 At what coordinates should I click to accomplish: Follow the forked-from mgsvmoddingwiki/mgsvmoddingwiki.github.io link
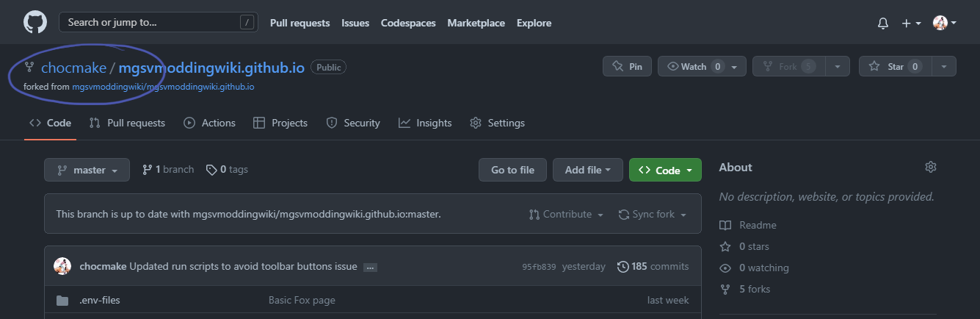163,87
